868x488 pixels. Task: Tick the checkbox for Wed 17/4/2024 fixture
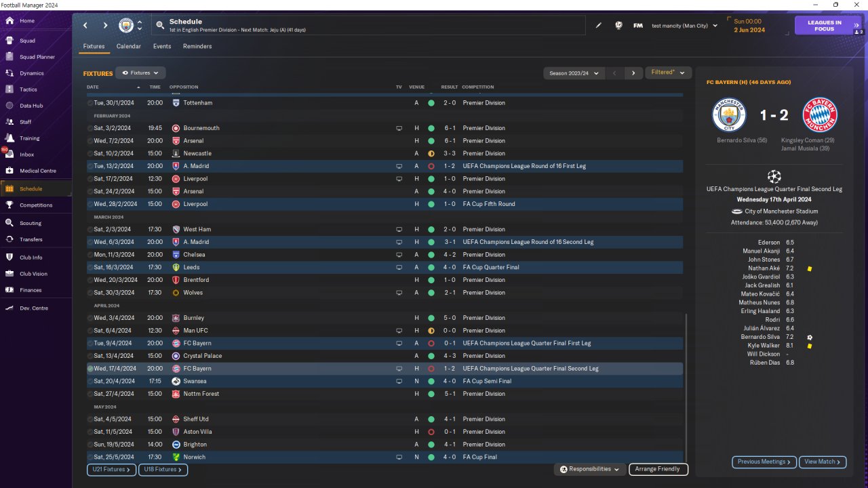[x=90, y=369]
